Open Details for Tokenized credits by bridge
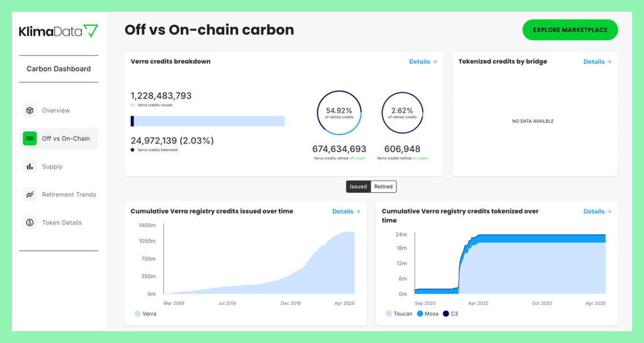The image size is (644, 343). tap(597, 62)
